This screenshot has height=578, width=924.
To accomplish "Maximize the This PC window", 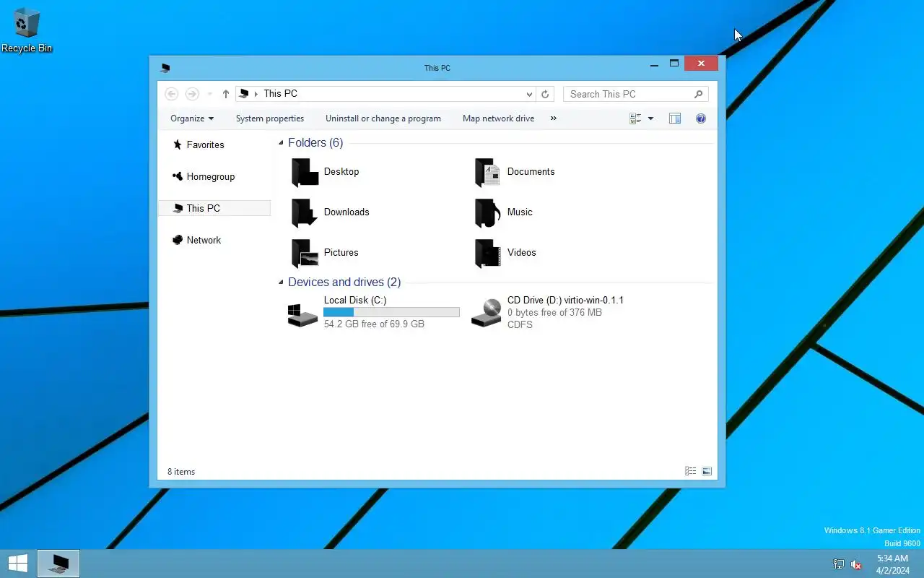I will point(674,64).
